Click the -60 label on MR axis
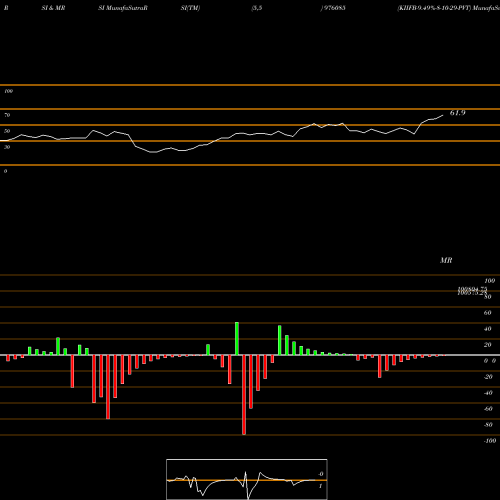 click(x=488, y=409)
